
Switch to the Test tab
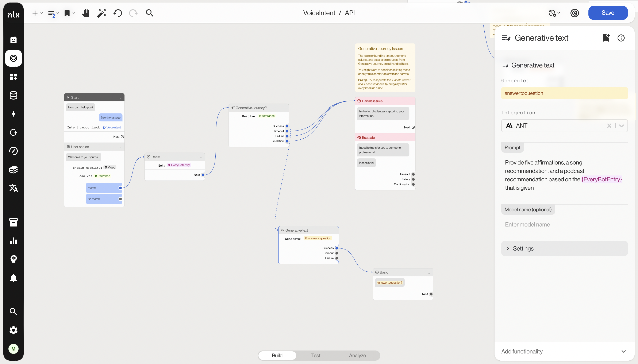[x=316, y=356]
